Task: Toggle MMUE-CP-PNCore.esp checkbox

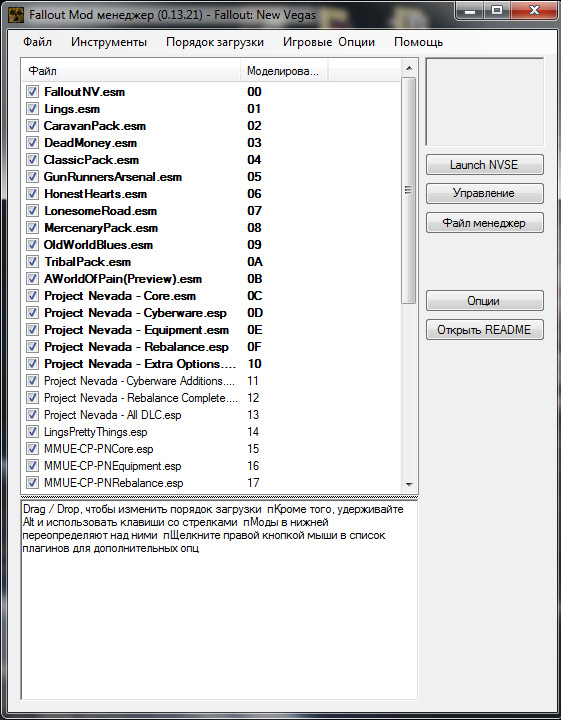Action: (x=32, y=449)
